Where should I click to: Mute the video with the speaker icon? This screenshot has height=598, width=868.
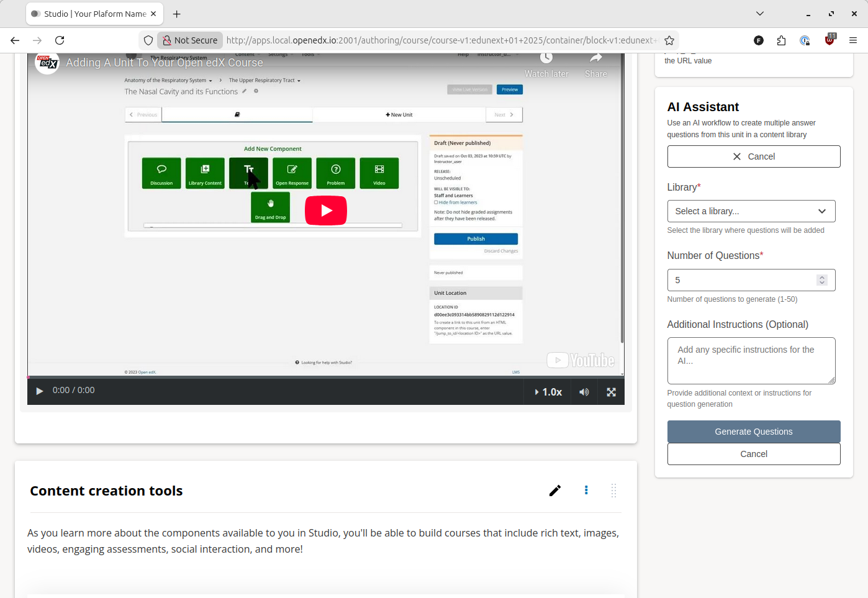584,392
